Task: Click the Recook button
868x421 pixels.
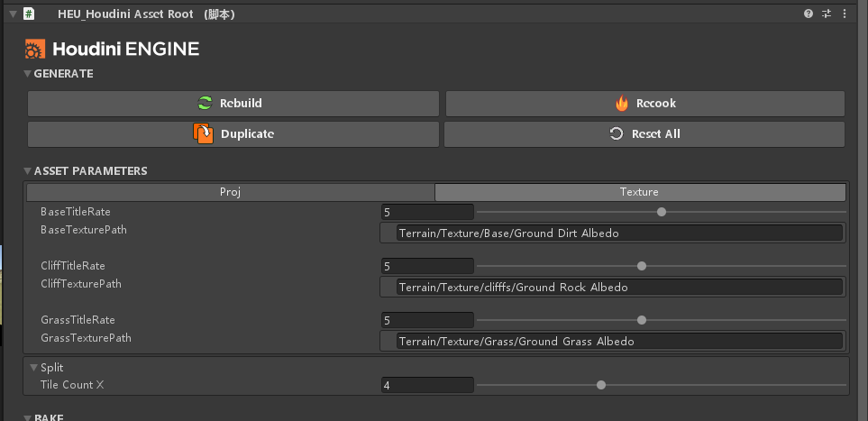Action: tap(645, 104)
